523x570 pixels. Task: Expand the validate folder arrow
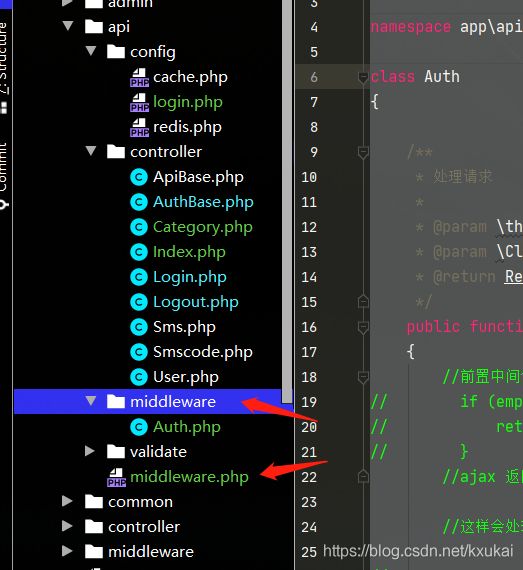tap(90, 451)
